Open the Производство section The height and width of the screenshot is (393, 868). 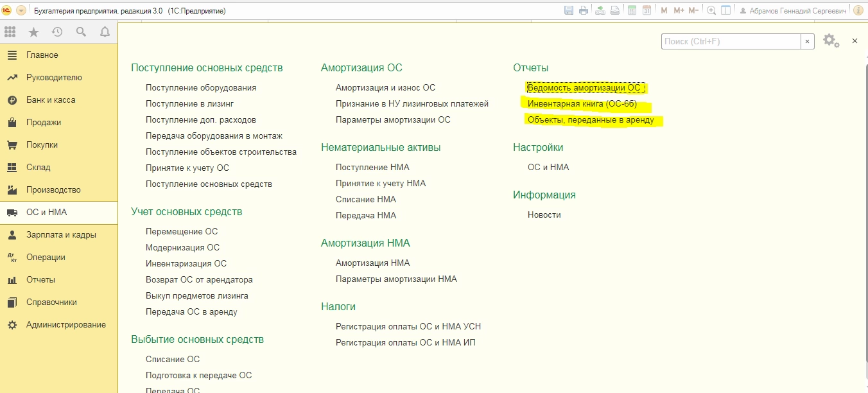[x=59, y=190]
